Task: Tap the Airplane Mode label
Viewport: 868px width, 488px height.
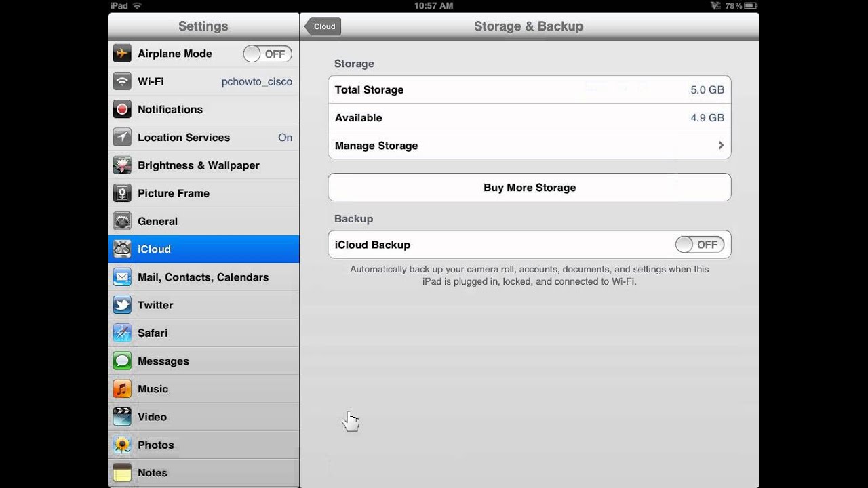Action: tap(175, 54)
